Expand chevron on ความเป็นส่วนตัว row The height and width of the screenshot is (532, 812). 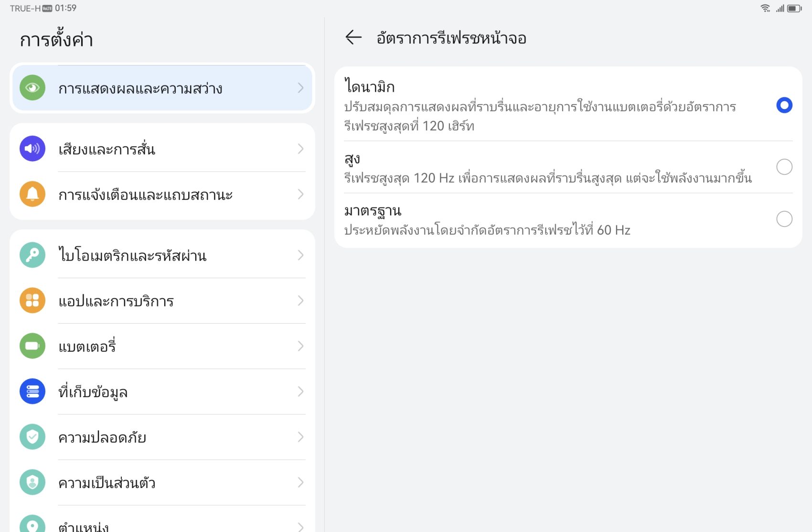pyautogui.click(x=300, y=482)
